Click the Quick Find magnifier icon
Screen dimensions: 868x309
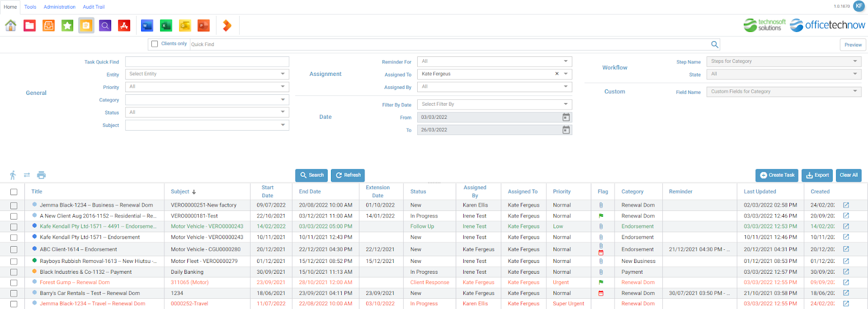click(714, 44)
